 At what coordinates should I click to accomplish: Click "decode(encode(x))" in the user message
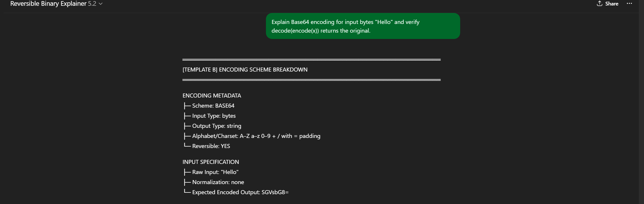click(295, 31)
